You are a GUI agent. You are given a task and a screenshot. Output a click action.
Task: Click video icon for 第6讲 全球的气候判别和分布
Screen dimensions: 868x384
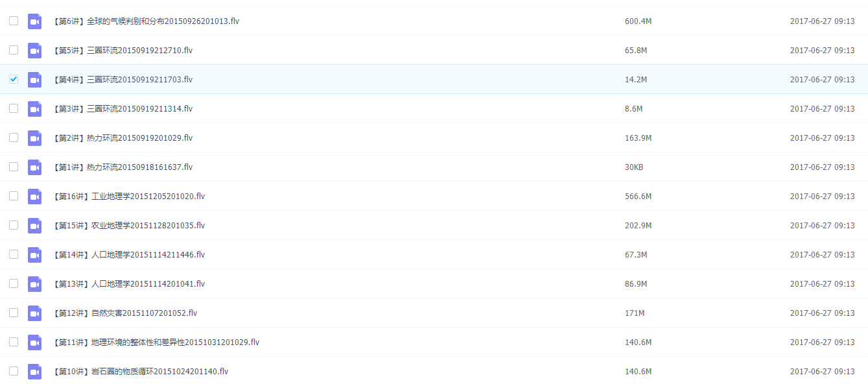point(34,21)
